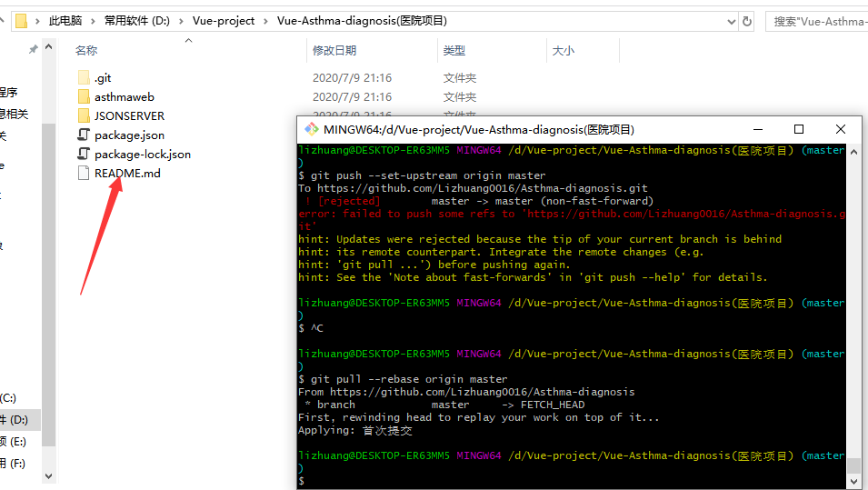
Task: Select README.md file name
Action: [127, 174]
